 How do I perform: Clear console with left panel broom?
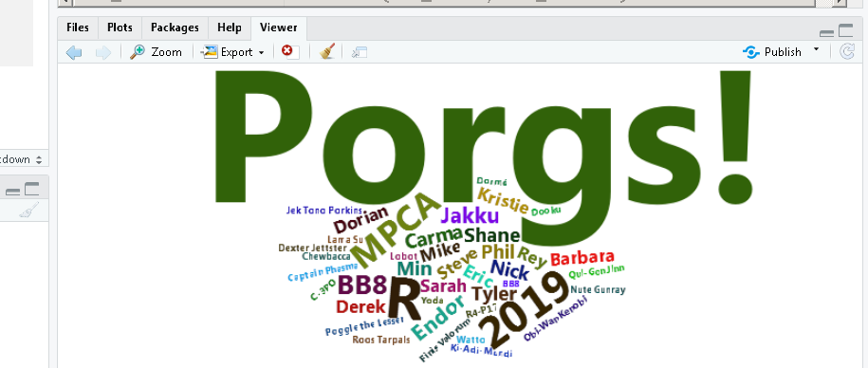coord(29,211)
